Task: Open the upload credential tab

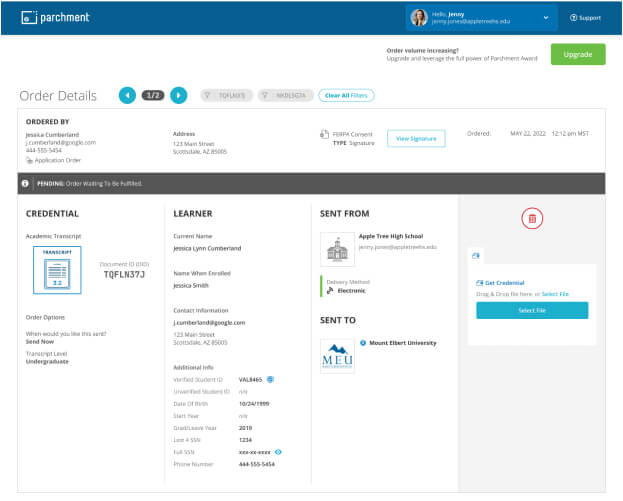Action: 476,256
